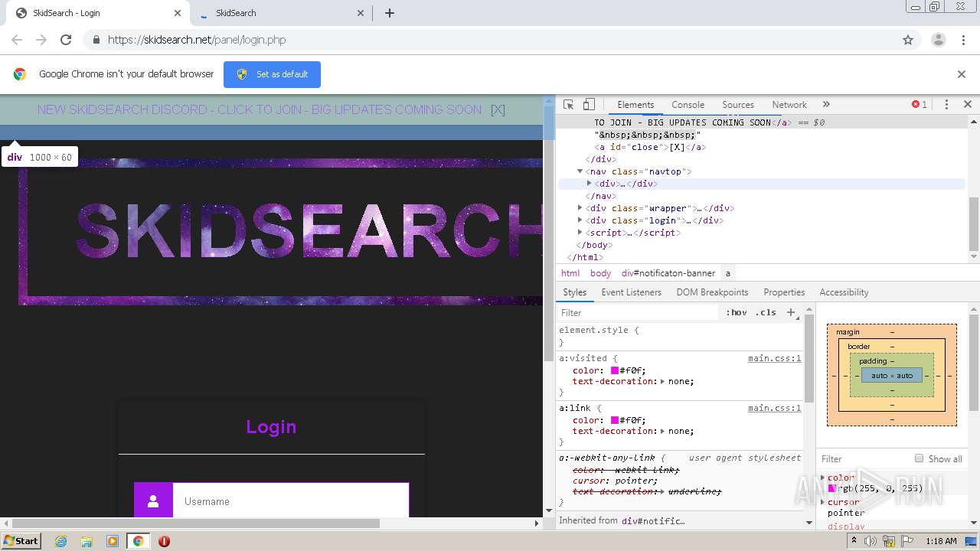
Task: Open the Sources tab
Action: pos(738,105)
